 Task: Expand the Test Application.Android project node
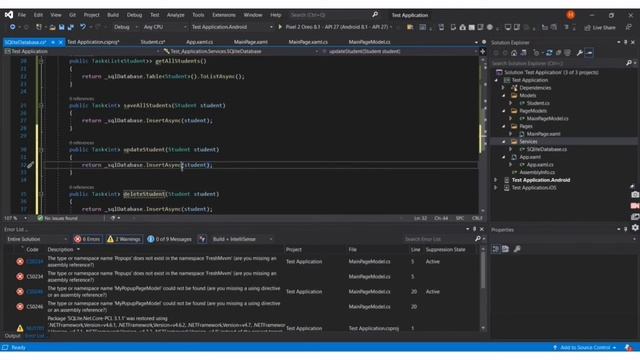tap(496, 180)
